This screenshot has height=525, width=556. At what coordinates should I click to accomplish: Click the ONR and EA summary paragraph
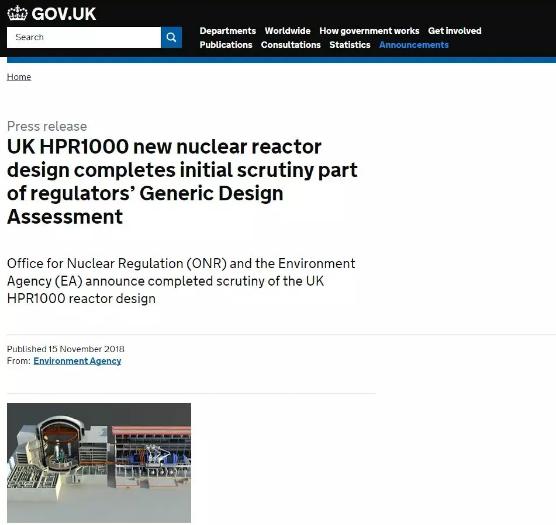pyautogui.click(x=181, y=281)
